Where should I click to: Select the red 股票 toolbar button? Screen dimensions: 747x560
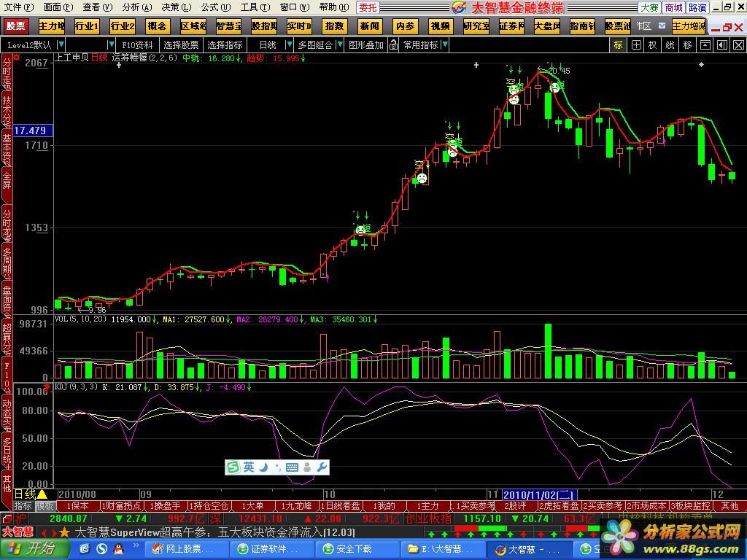(16, 26)
